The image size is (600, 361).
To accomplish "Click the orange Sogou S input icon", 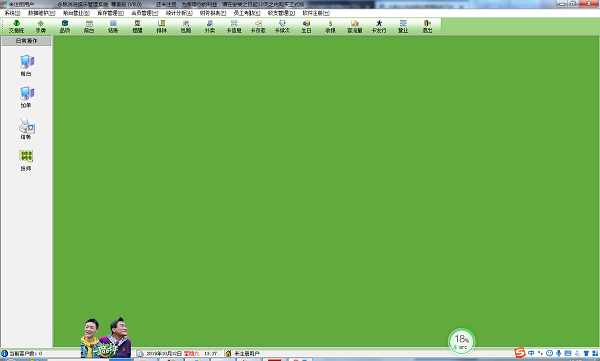I will (x=520, y=353).
